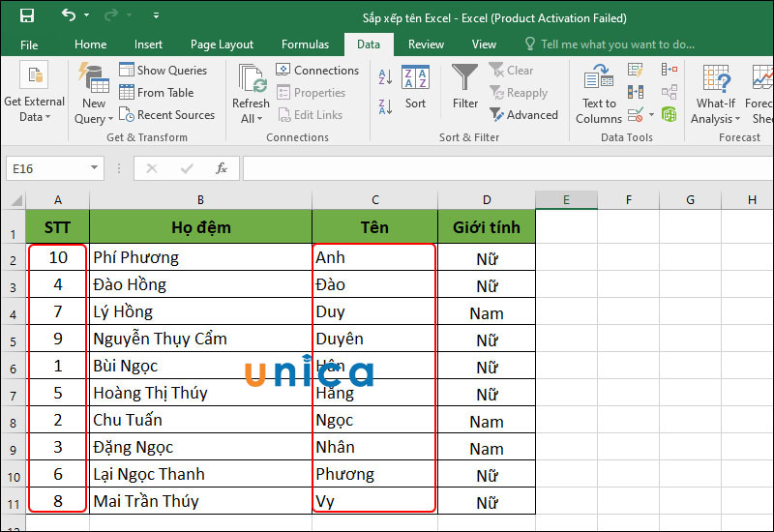Click Remove Duplicates icon
The width and height of the screenshot is (774, 532).
coord(636,92)
